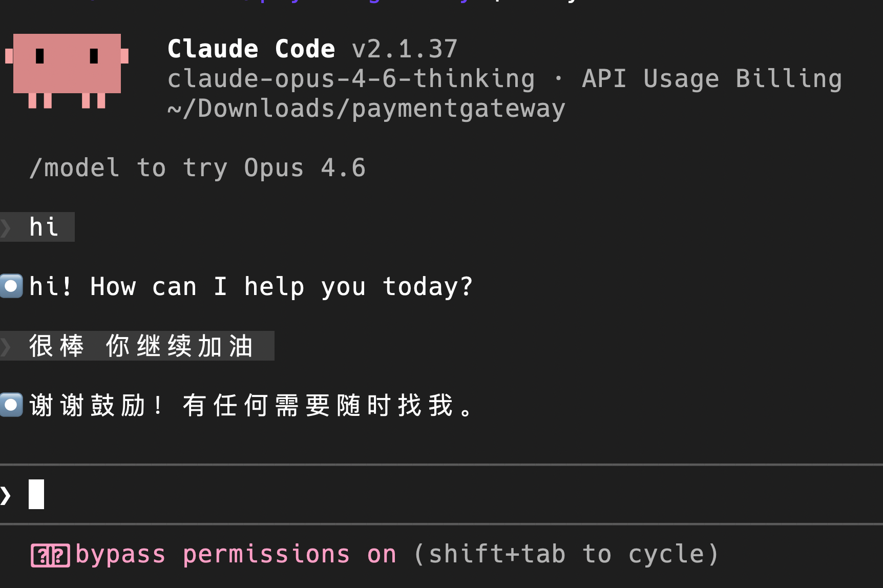Select the claude-opus-4-6-thinking model name
This screenshot has height=588, width=883.
351,79
